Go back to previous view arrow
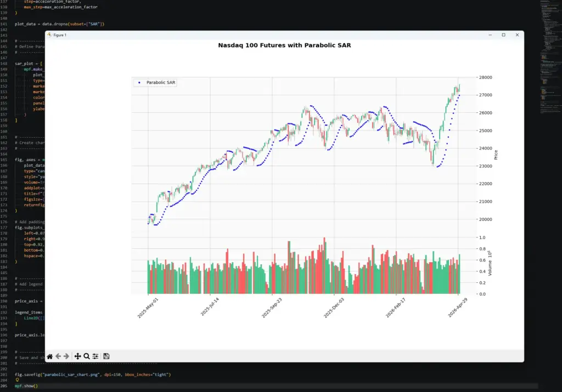Viewport: 562px width, 392px height. click(x=58, y=356)
